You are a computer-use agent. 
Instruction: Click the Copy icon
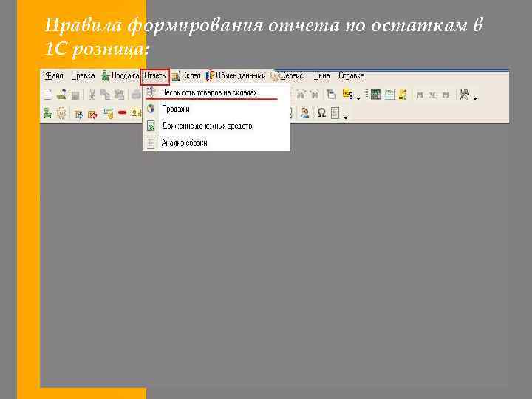(x=106, y=95)
